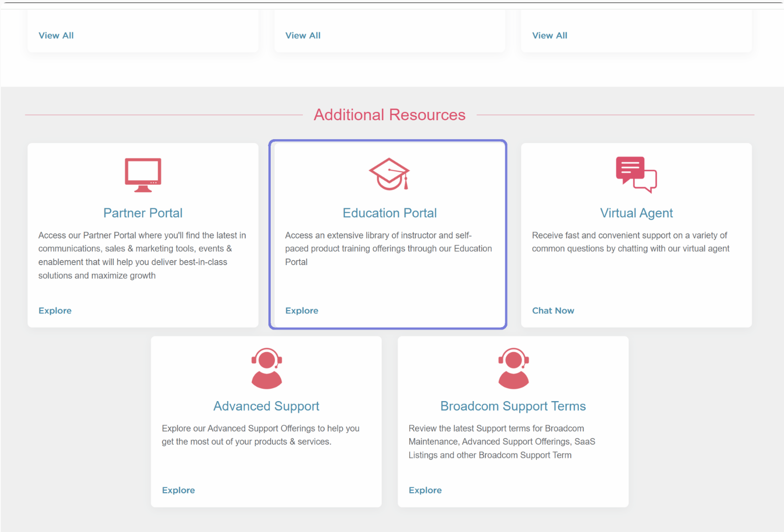The image size is (784, 532).
Task: Open the Broadcom Support Terms heading link
Action: pos(513,406)
